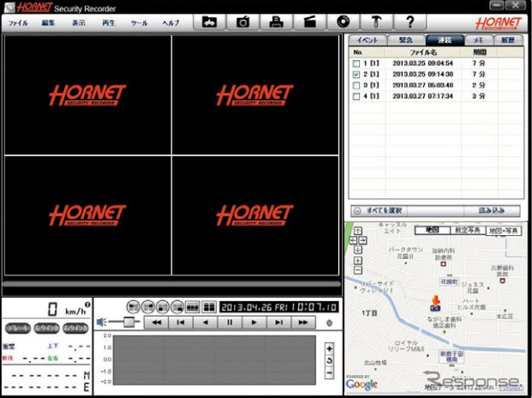Select the bottom-right camera video pane
This screenshot has width=532, height=398.
255,215
